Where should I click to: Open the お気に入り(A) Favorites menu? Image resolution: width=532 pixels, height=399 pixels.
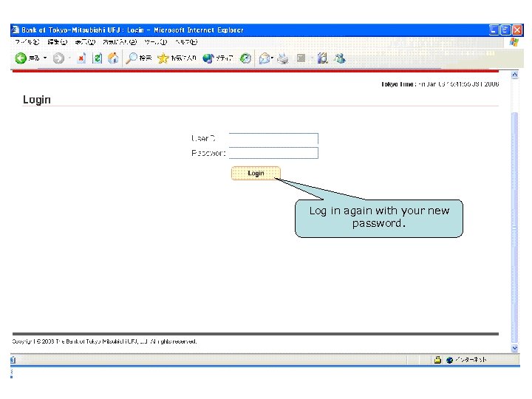[x=120, y=42]
